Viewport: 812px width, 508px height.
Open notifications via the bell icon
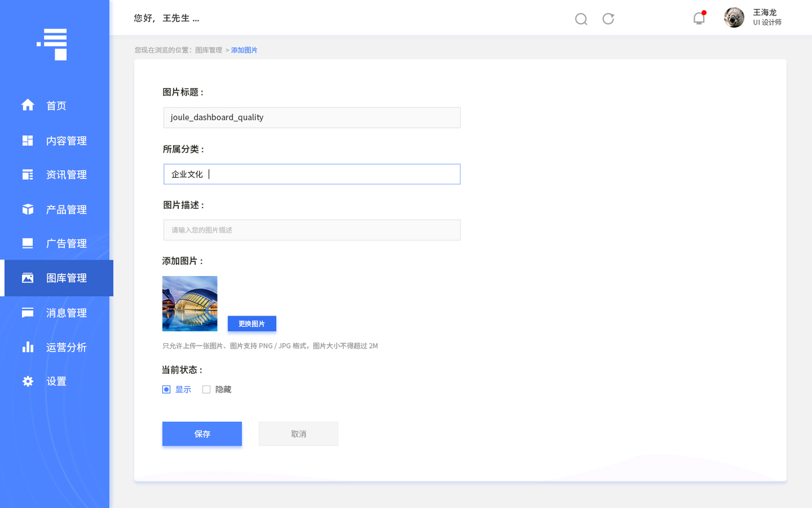(x=699, y=18)
